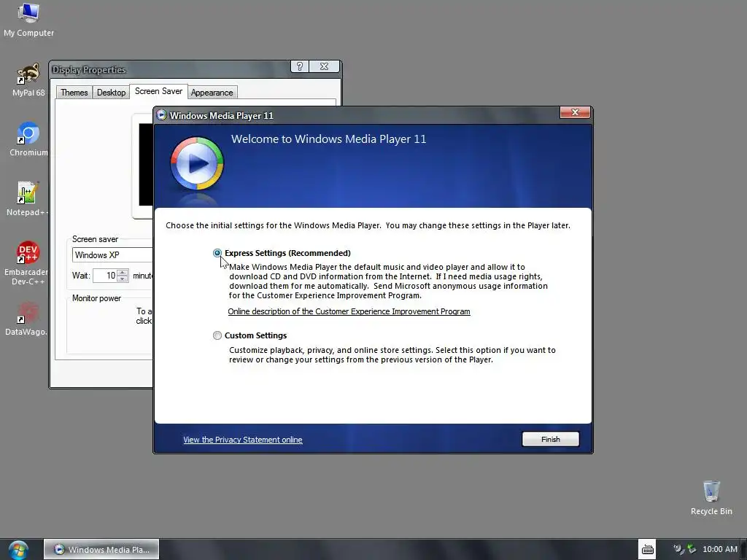
Task: Click the 10:00 AM taskbar clock
Action: click(720, 549)
